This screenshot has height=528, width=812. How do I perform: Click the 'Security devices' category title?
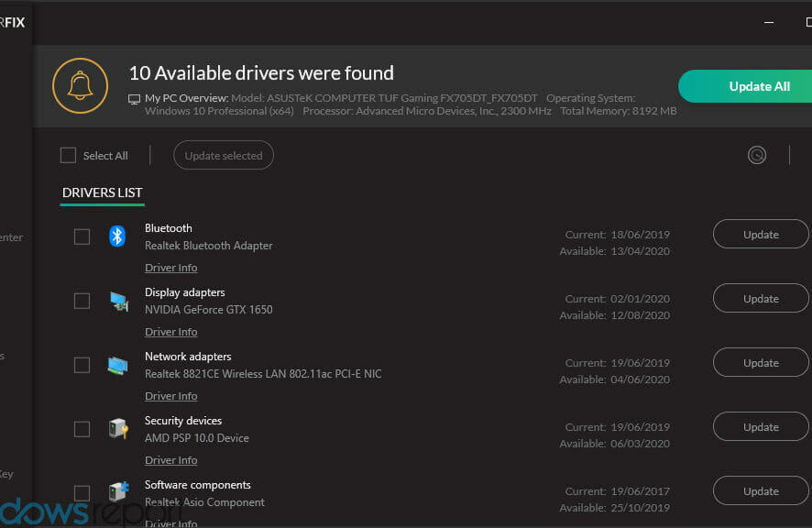coord(183,421)
